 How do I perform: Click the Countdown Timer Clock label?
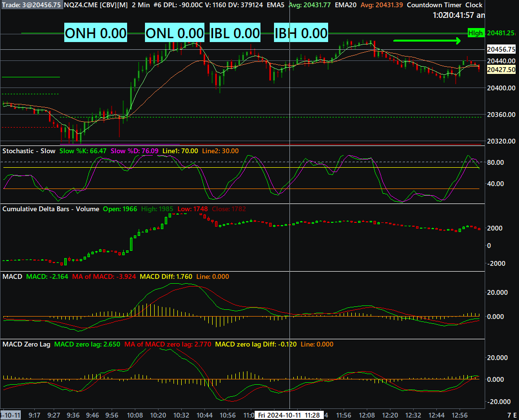pos(445,5)
